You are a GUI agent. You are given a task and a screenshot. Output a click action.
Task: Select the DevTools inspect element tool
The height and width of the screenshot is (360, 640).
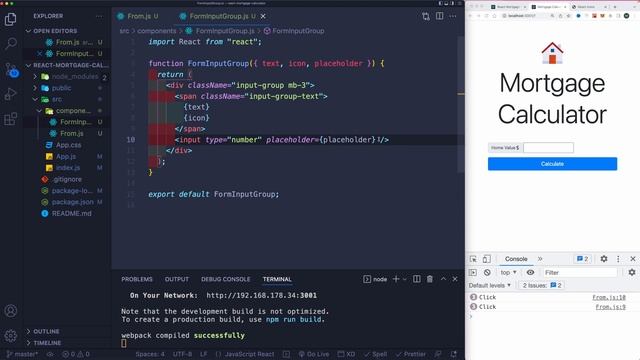coord(473,259)
